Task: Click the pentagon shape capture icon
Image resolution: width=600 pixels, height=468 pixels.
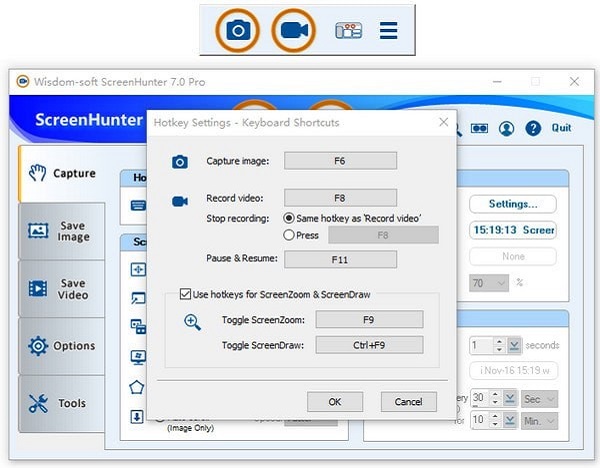Action: 138,386
